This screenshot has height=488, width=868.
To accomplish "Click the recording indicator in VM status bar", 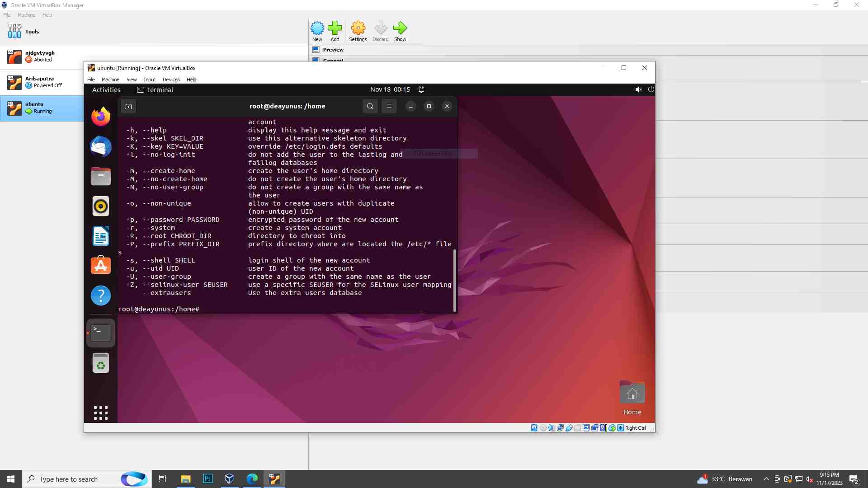I will coord(595,428).
